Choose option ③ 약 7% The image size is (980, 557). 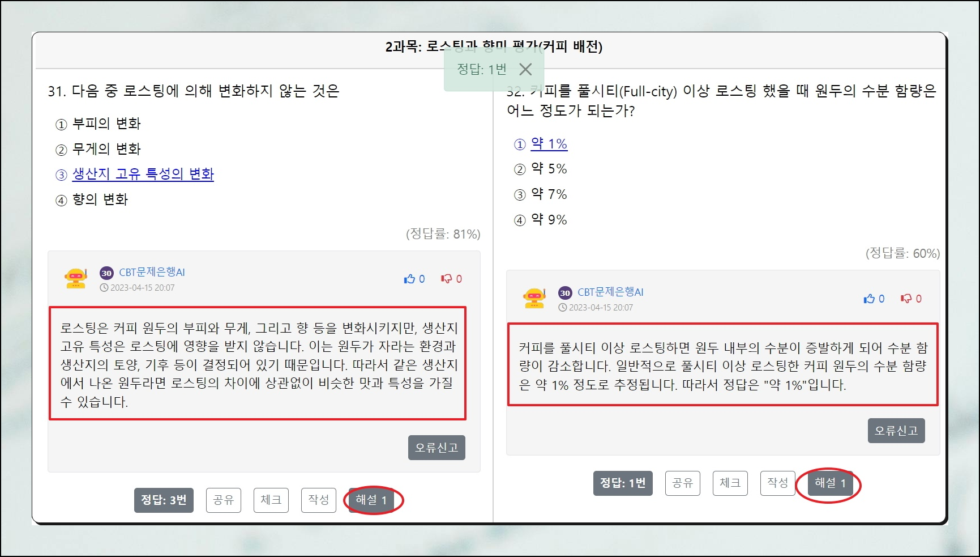541,194
